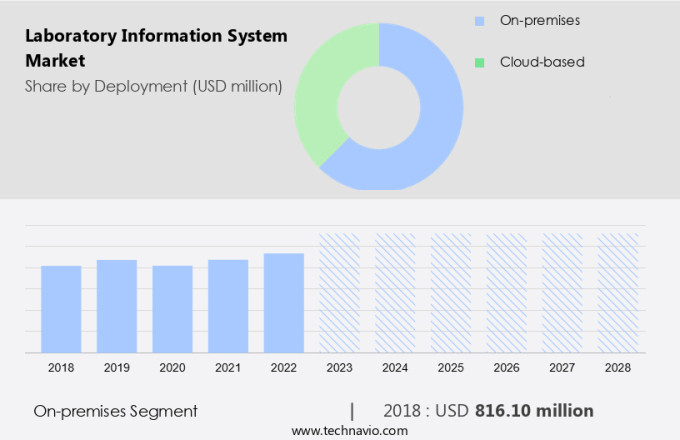Click the 2018 solid bar
This screenshot has width=680, height=440.
point(61,309)
